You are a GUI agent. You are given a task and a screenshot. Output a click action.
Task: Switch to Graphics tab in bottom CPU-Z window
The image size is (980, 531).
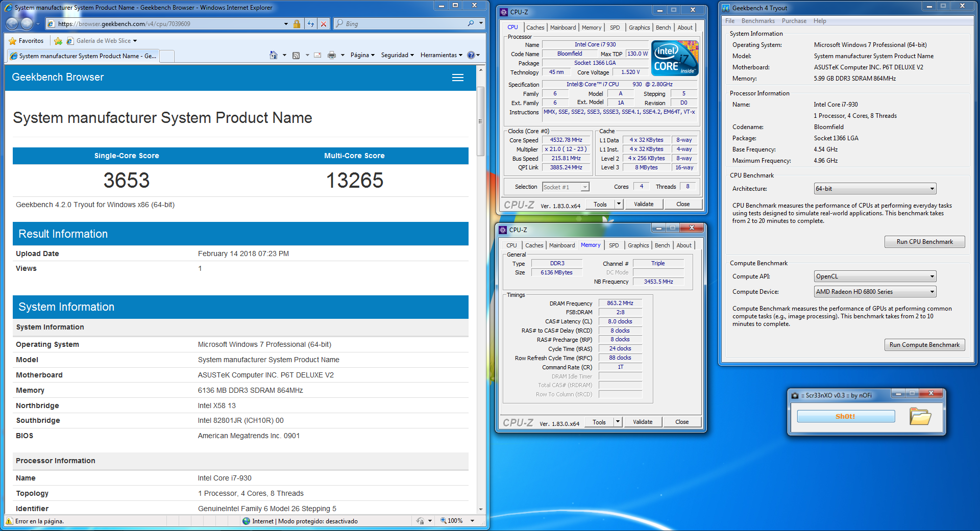639,245
